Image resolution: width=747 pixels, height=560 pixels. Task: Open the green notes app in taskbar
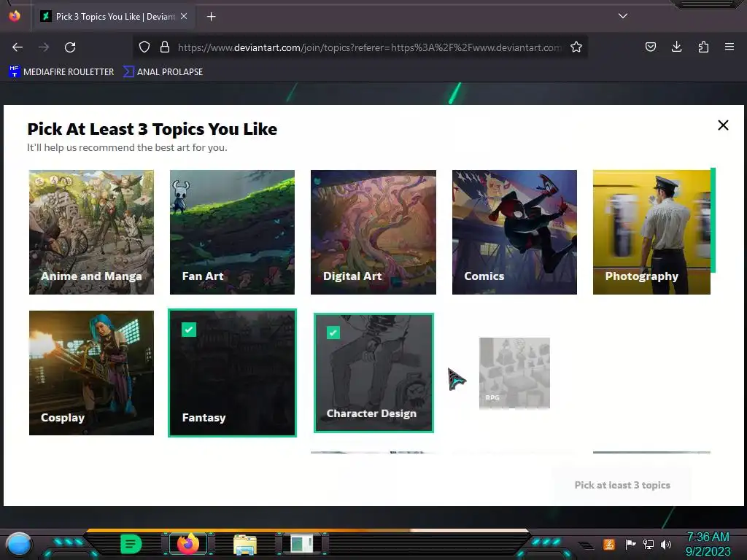[x=131, y=544]
